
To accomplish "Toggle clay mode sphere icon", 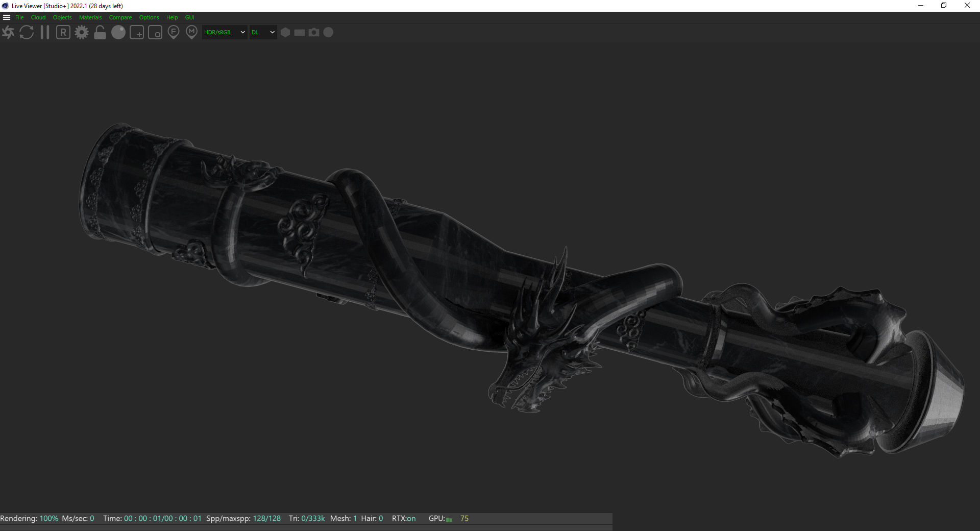I will [x=118, y=33].
